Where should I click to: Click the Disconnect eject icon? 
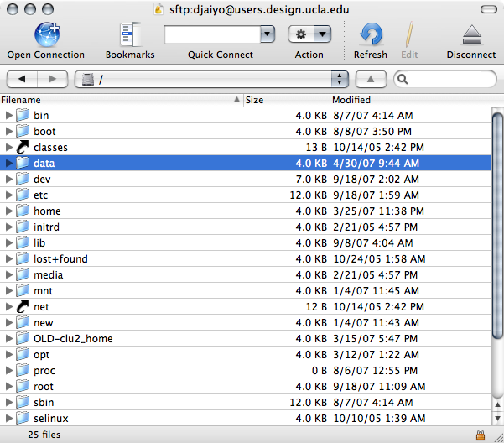470,34
